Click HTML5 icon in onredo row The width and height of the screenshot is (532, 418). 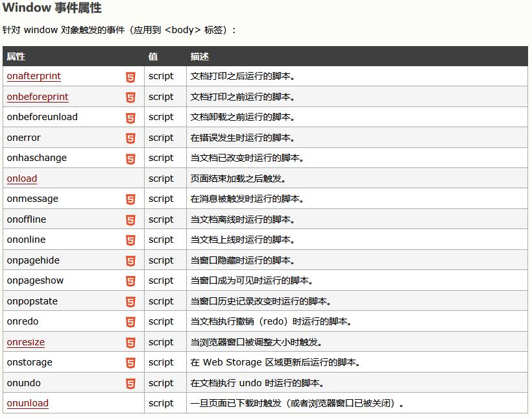tap(130, 322)
